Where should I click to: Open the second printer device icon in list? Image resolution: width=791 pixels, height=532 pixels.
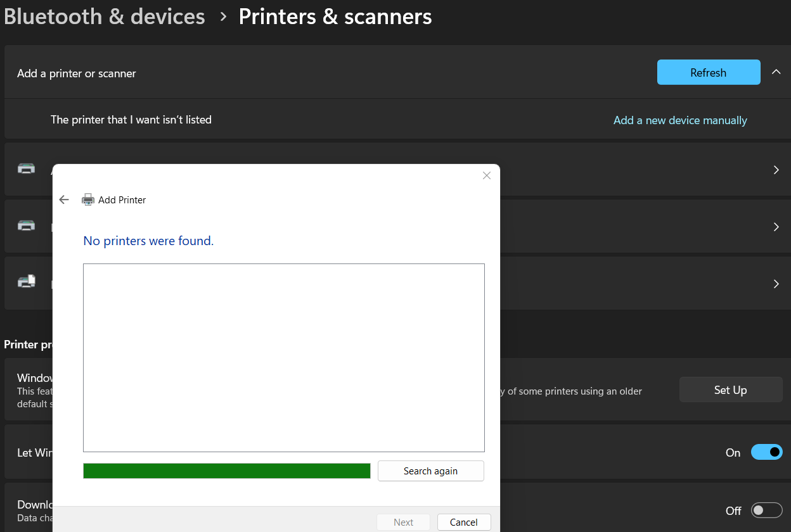tap(27, 225)
